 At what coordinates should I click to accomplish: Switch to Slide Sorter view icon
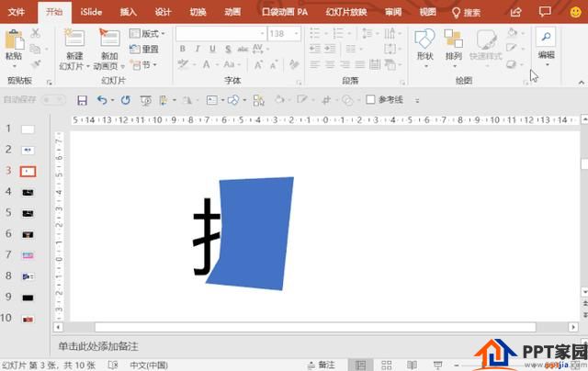pyautogui.click(x=386, y=365)
